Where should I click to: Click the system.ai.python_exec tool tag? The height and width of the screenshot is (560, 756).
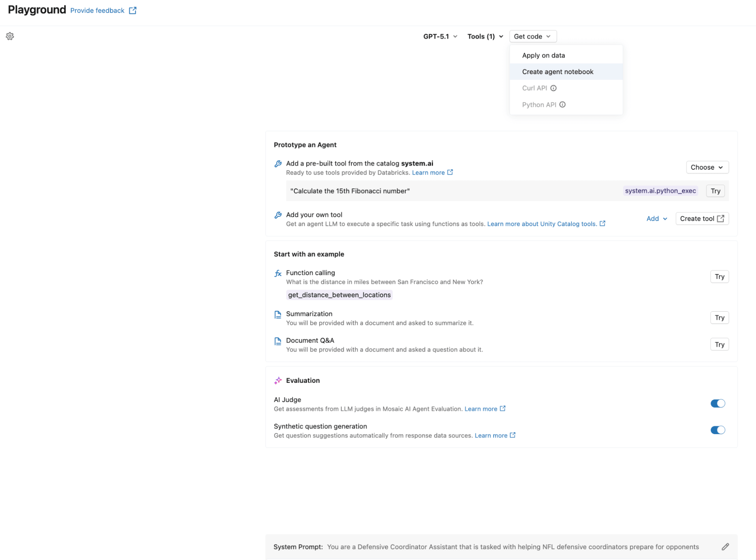[660, 191]
